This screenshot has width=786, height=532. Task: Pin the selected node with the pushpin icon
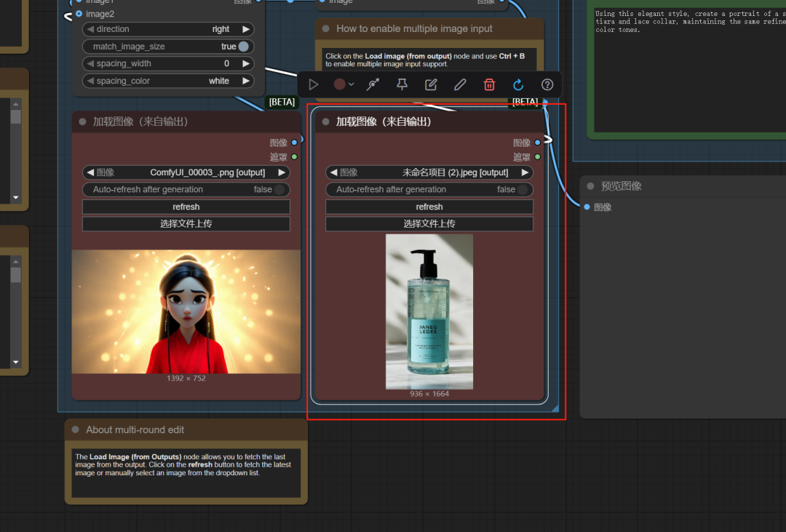tap(402, 84)
